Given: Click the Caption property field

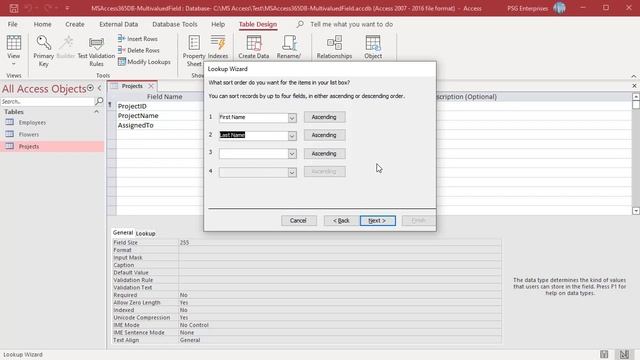Looking at the screenshot, I should point(340,265).
